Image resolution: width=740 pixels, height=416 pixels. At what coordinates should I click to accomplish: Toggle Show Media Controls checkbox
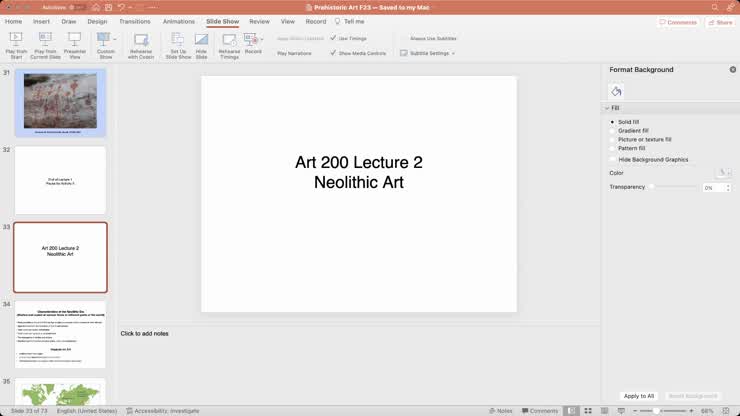pyautogui.click(x=333, y=53)
